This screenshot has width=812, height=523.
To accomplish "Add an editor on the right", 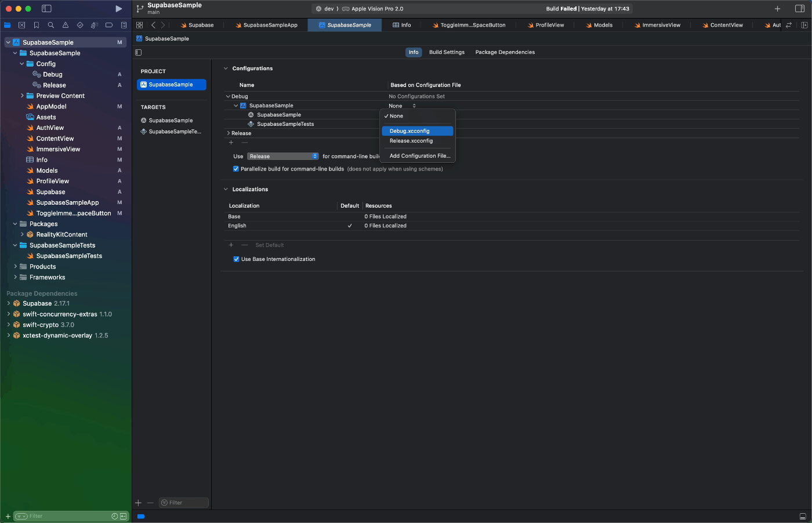I will [x=804, y=25].
